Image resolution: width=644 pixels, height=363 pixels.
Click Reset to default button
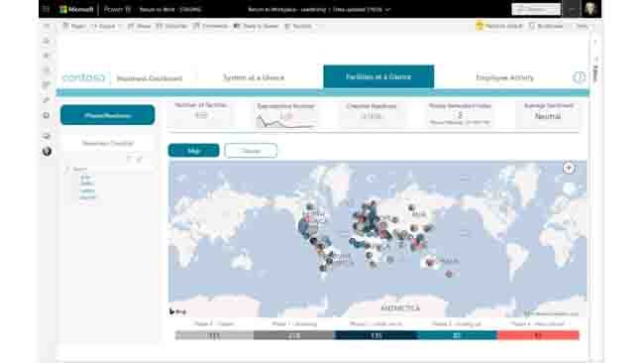(499, 26)
